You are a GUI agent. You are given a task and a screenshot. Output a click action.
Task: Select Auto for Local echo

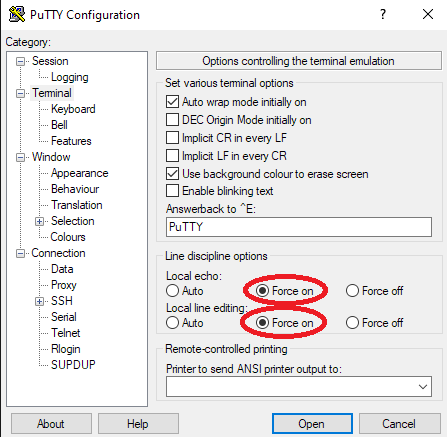[172, 291]
